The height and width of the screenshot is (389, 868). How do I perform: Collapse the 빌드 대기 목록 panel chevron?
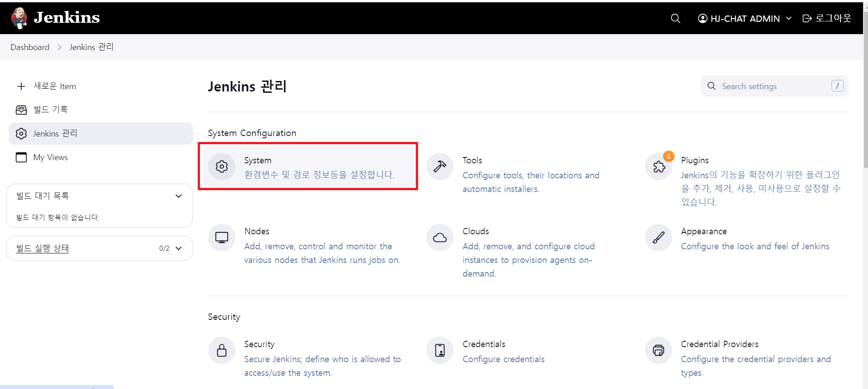click(179, 196)
